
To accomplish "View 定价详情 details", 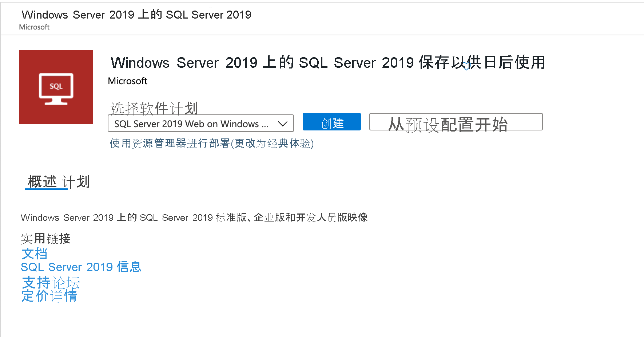I will 49,296.
